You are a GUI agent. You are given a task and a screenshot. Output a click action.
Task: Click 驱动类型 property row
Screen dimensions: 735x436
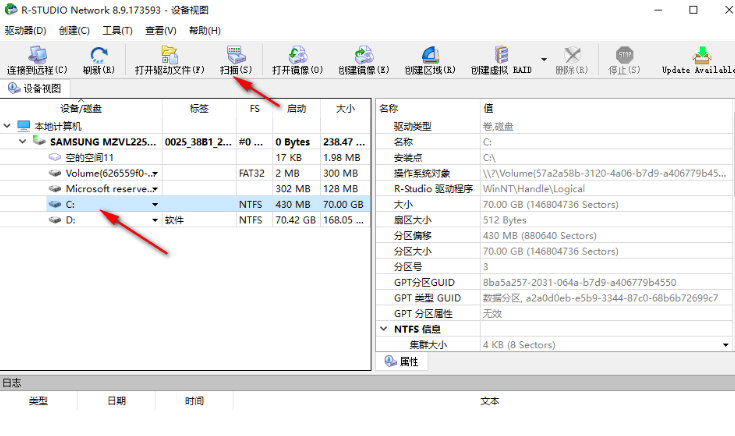pyautogui.click(x=554, y=127)
